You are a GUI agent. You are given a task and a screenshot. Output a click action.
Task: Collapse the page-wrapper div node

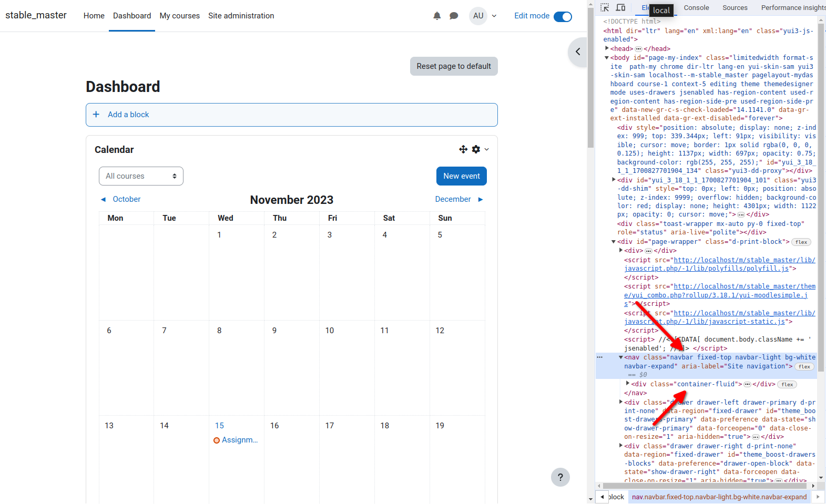(614, 242)
